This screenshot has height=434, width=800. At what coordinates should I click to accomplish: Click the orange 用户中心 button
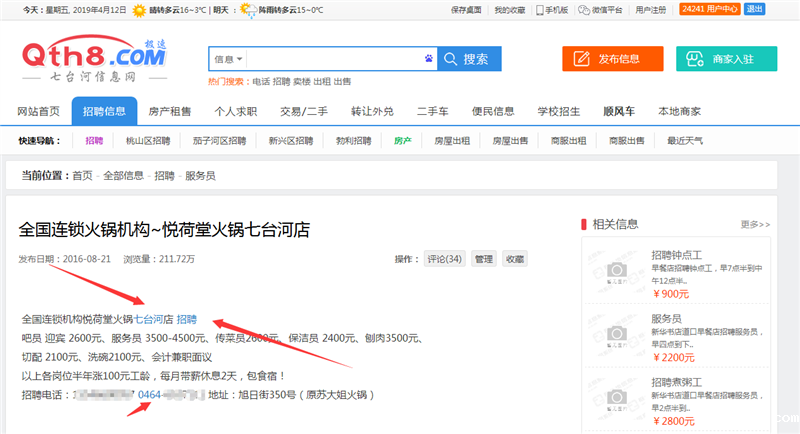[709, 9]
